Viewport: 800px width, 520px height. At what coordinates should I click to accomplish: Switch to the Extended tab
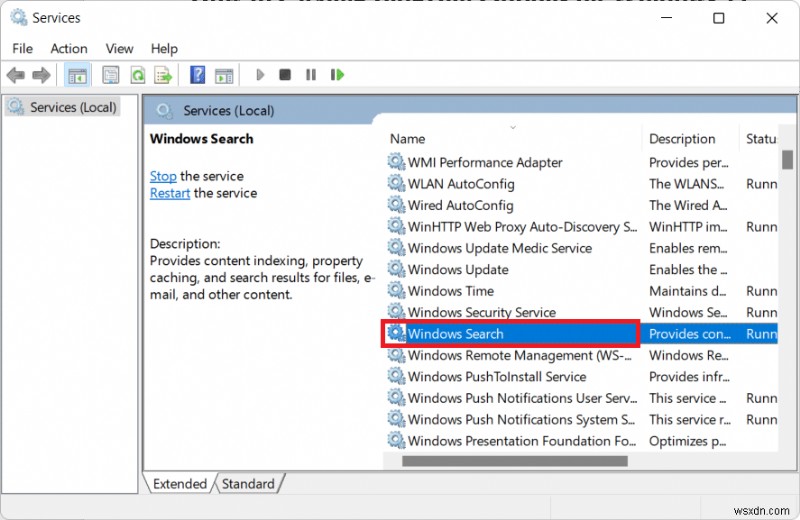[x=180, y=483]
